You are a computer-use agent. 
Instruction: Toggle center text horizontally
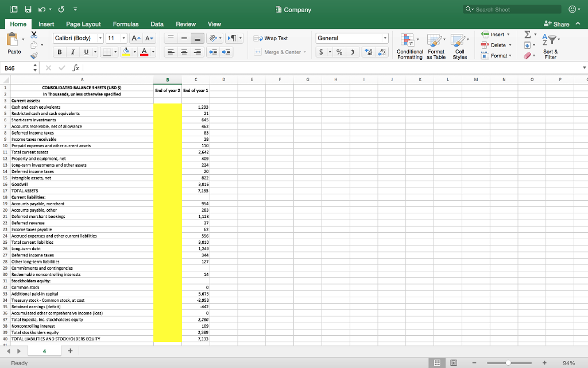tap(184, 52)
